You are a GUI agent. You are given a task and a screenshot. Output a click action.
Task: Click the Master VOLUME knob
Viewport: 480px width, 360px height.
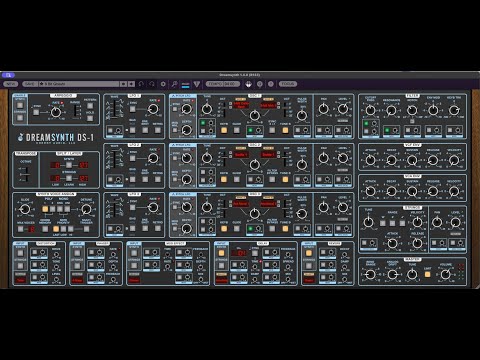point(446,274)
